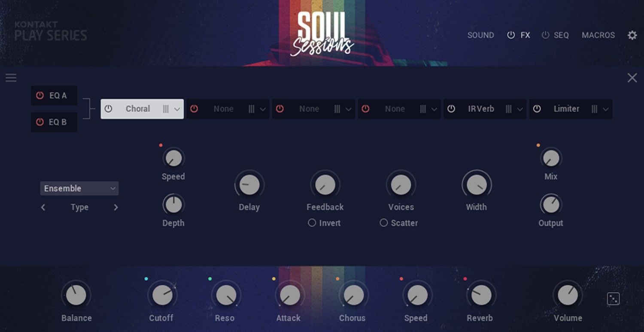Open the hamburger menu in the FX panel
Screen dimensions: 644x332
click(x=11, y=78)
